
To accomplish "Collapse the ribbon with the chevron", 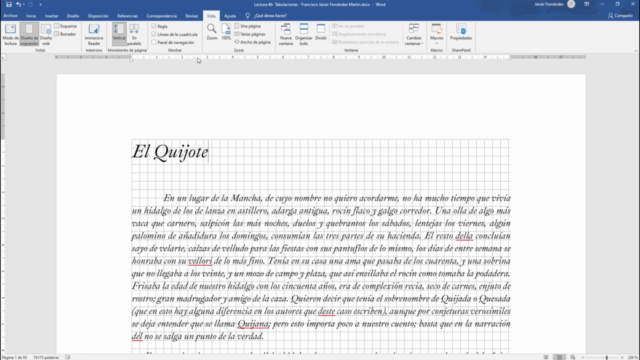I will [x=636, y=51].
